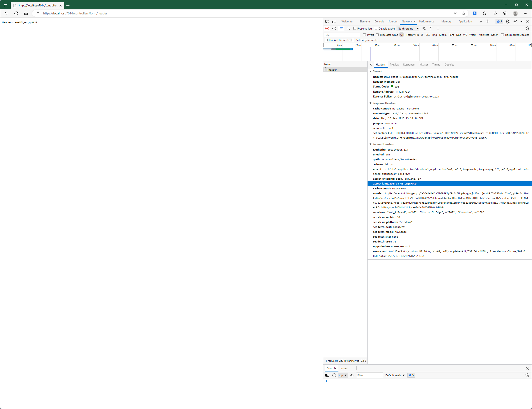This screenshot has height=409, width=532.
Task: Toggle device emulation icon
Action: [334, 21]
